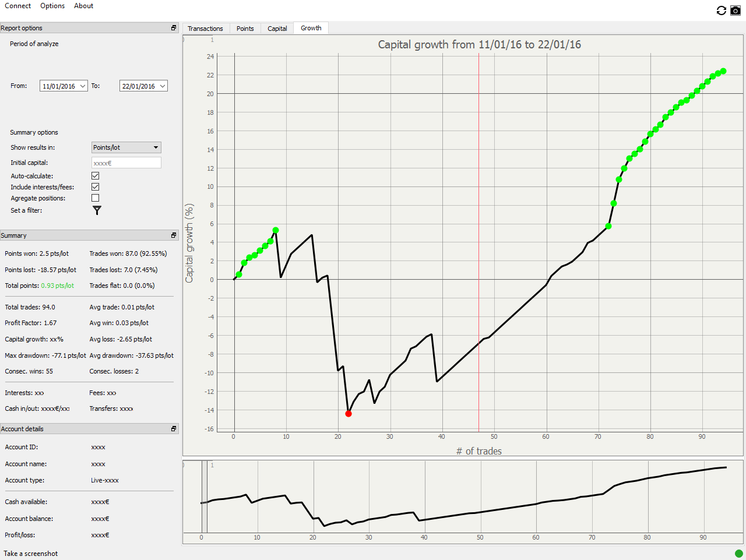Switch to the Points tab
Screen dimensions: 746x560
coord(245,29)
